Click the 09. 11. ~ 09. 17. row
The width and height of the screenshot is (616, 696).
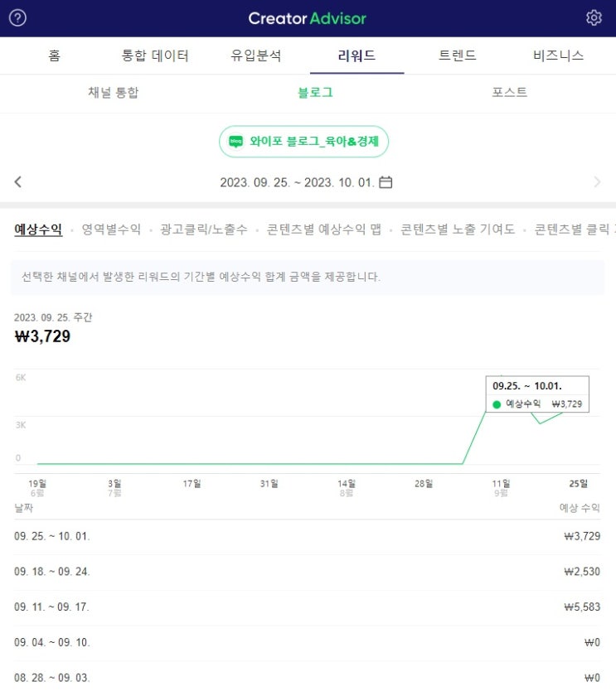coord(308,607)
